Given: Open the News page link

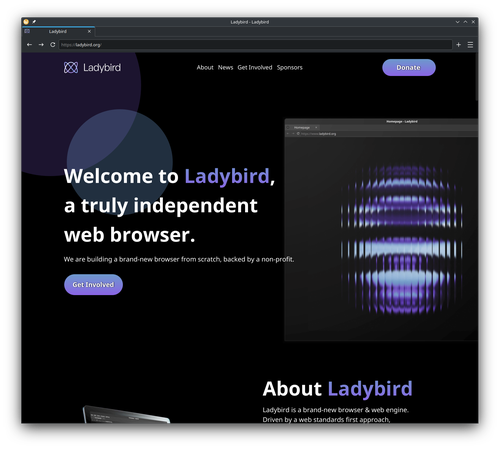Looking at the screenshot, I should [x=225, y=68].
